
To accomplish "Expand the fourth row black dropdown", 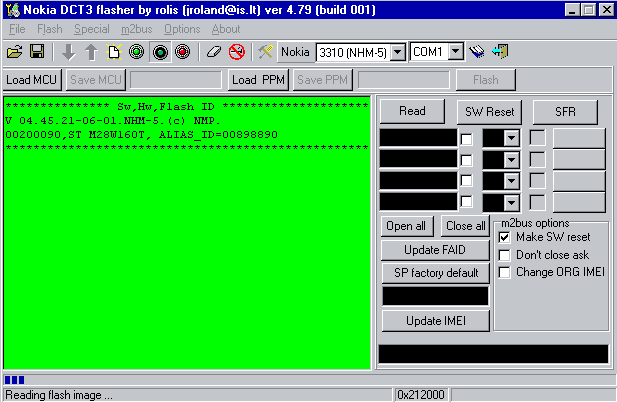I will (511, 203).
